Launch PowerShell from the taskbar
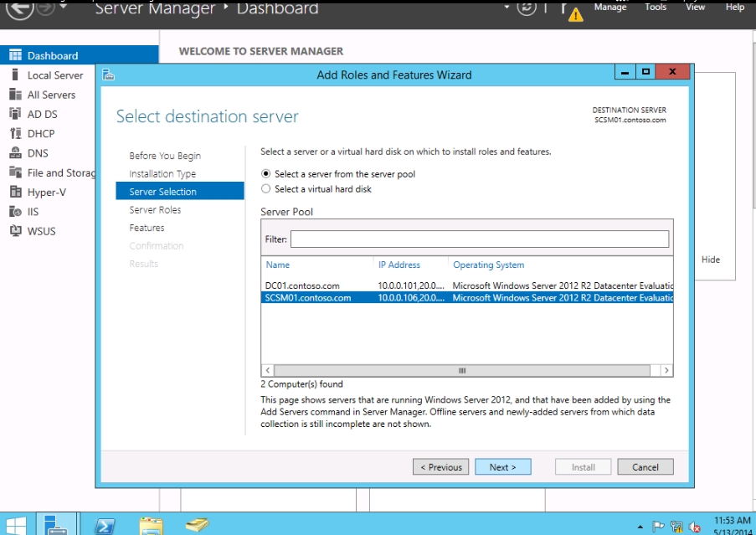The width and height of the screenshot is (756, 535). coord(105,526)
